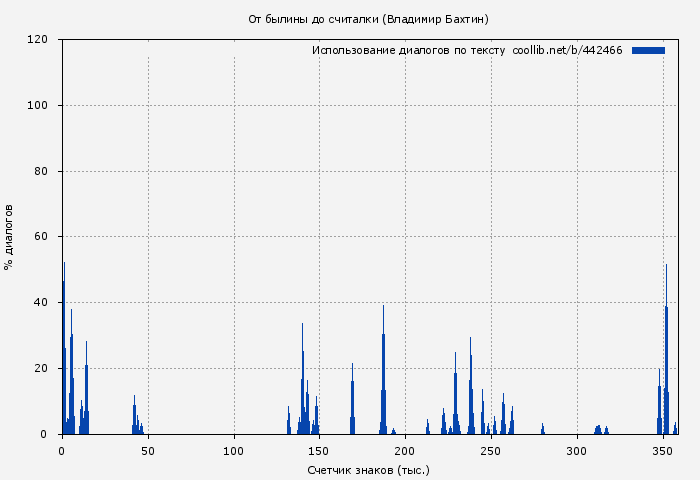700x480 pixels.
Task: Click the 60 label on the vertical axis
Action: coord(41,237)
